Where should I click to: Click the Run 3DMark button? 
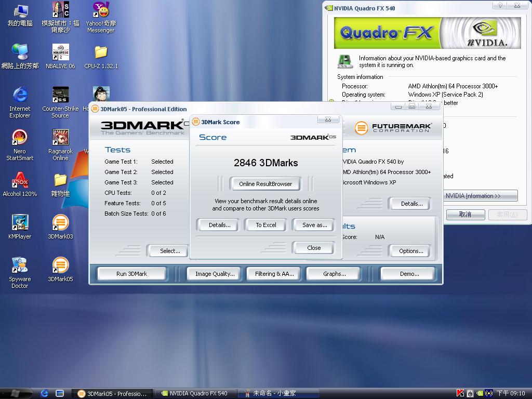131,274
